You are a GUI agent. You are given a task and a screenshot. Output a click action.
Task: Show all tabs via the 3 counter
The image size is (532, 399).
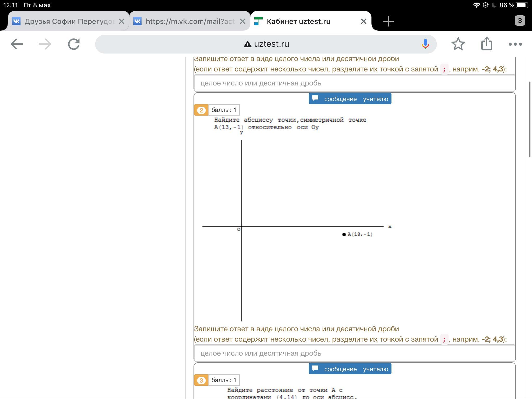[x=520, y=21]
